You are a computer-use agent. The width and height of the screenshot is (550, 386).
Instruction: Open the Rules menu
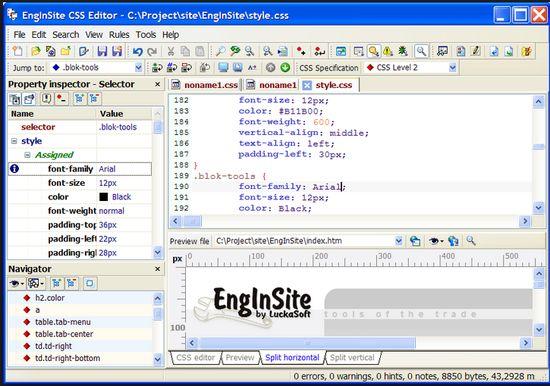point(119,35)
